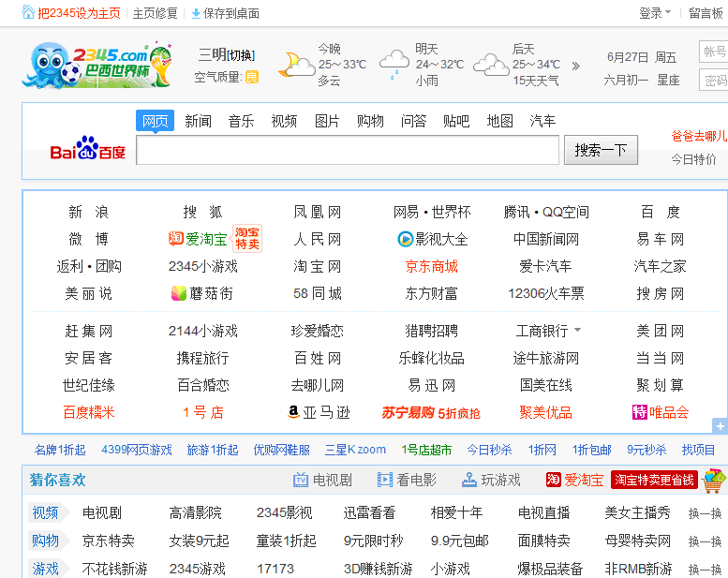Viewport: 728px width, 578px height.
Task: Click the Baidu search input box
Action: [x=348, y=150]
